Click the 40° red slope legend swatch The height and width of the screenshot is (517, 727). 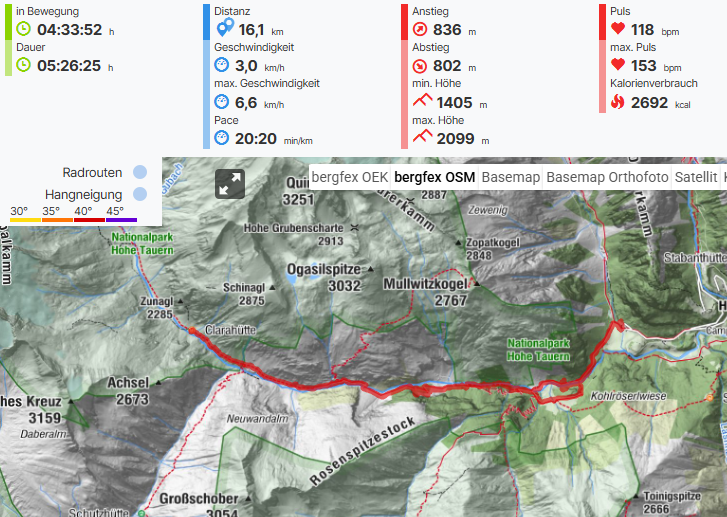pyautogui.click(x=89, y=220)
